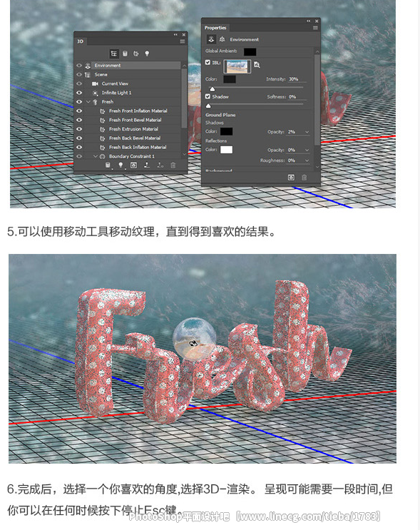Open the Shadows Opacity dropdown arrow
Viewport: 420px width, 530px height.
tap(307, 132)
